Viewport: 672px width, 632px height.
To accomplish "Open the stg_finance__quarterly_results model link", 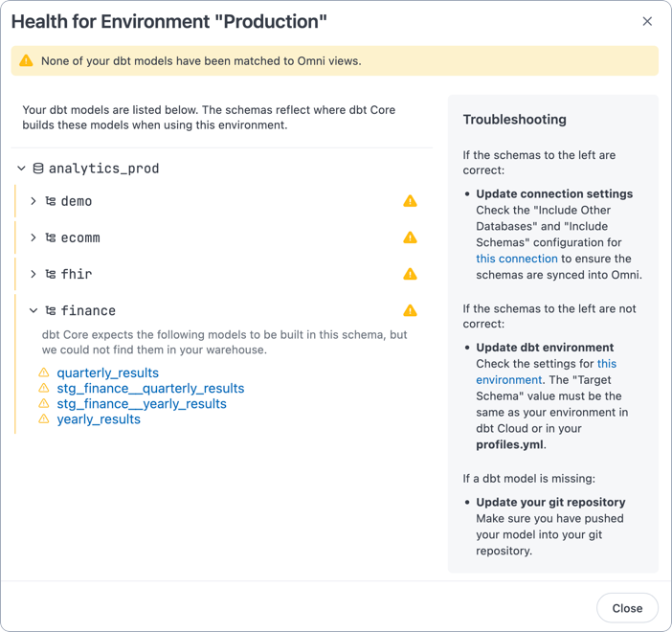I will (x=150, y=389).
